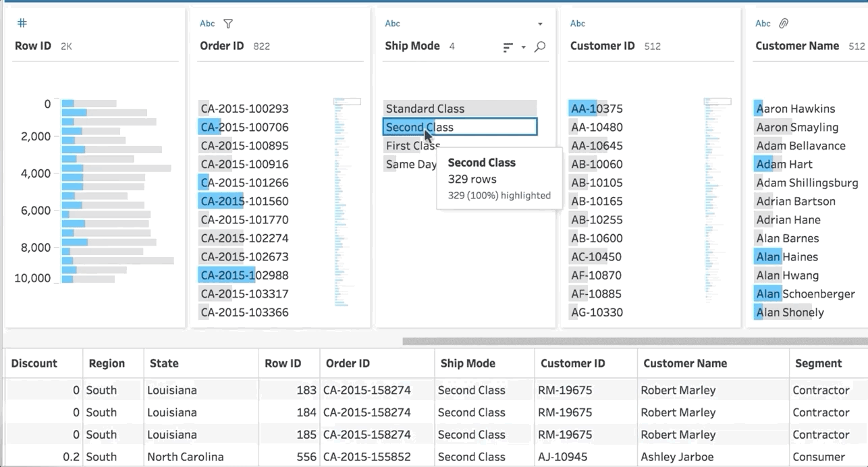868x467 pixels.
Task: Select the Same Day ship mode value
Action: coord(410,164)
